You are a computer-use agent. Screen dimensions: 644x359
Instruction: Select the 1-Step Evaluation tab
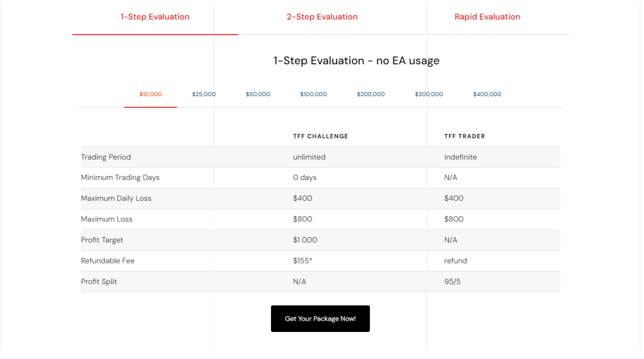point(155,17)
